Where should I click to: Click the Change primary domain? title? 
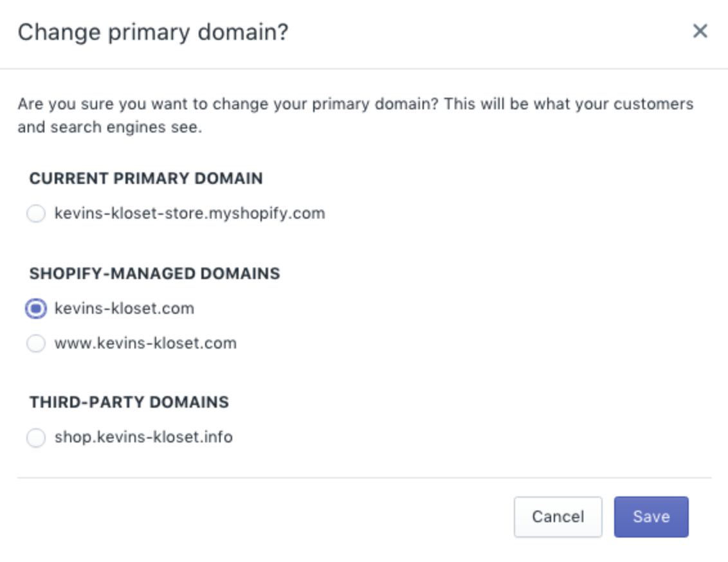tap(153, 32)
